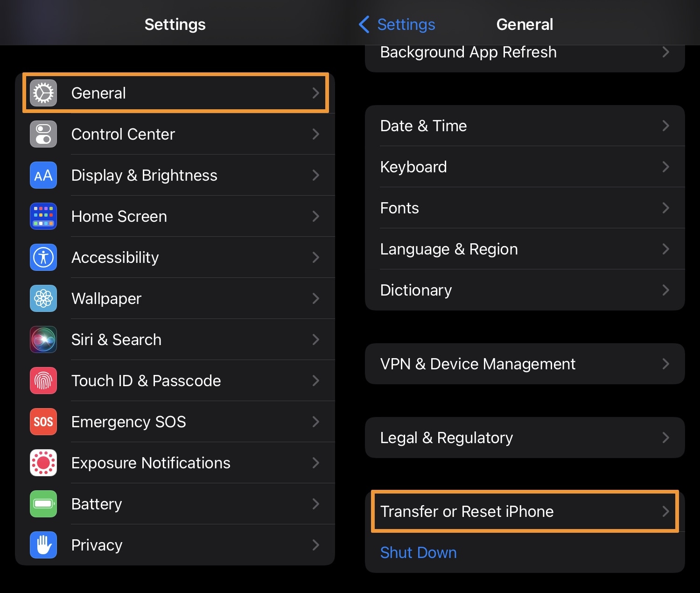The height and width of the screenshot is (593, 700).
Task: Open Touch ID & Passcode label
Action: [x=146, y=381]
